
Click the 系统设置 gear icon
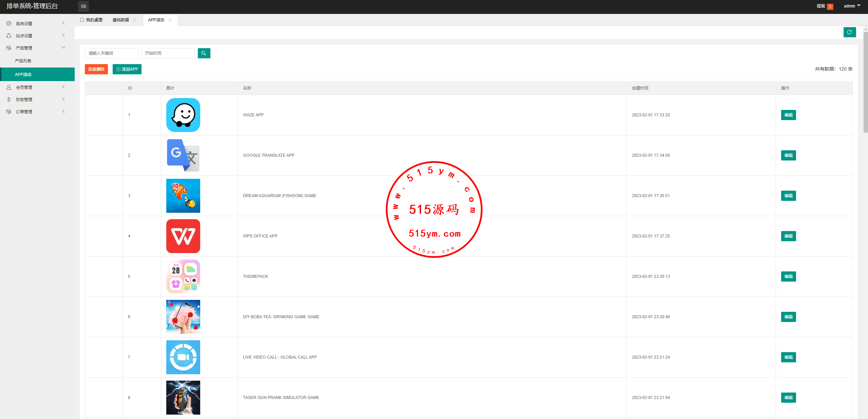pyautogui.click(x=9, y=23)
